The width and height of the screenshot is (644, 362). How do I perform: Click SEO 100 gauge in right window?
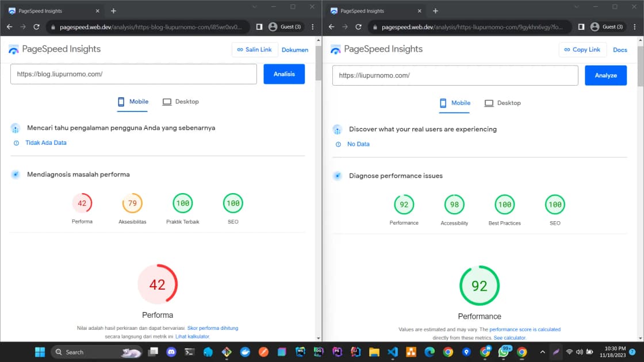pos(555,205)
